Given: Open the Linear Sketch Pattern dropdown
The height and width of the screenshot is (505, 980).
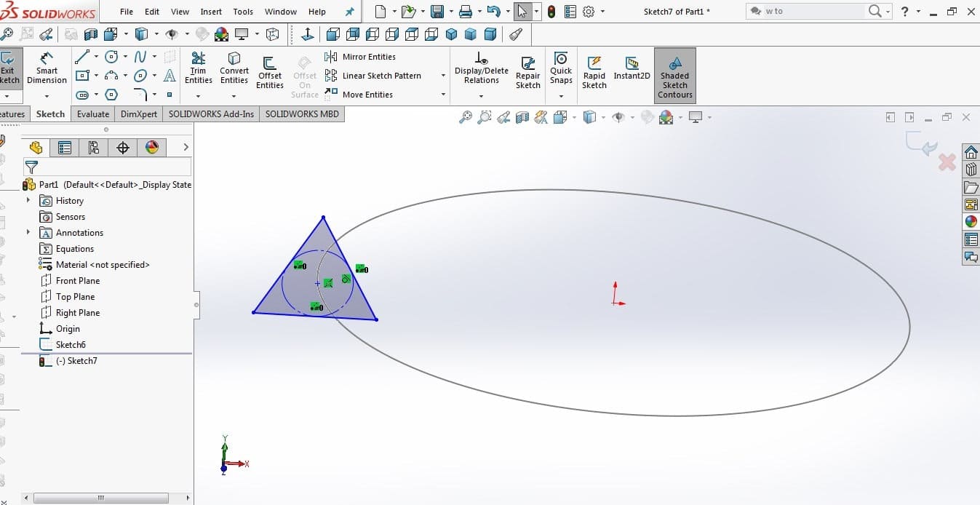Looking at the screenshot, I should pyautogui.click(x=443, y=76).
